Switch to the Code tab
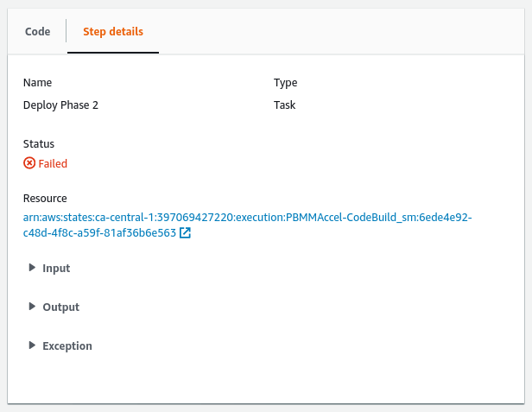 point(37,32)
